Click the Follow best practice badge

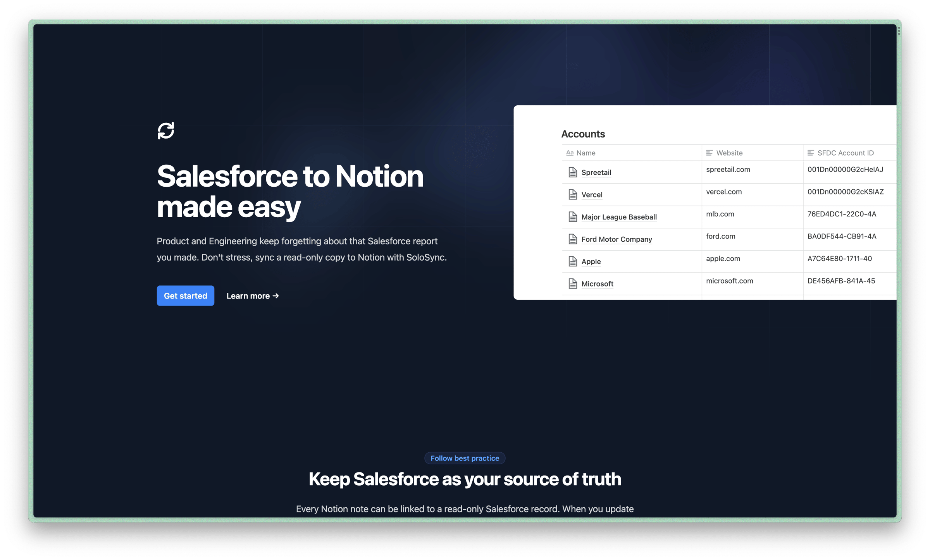click(x=465, y=458)
